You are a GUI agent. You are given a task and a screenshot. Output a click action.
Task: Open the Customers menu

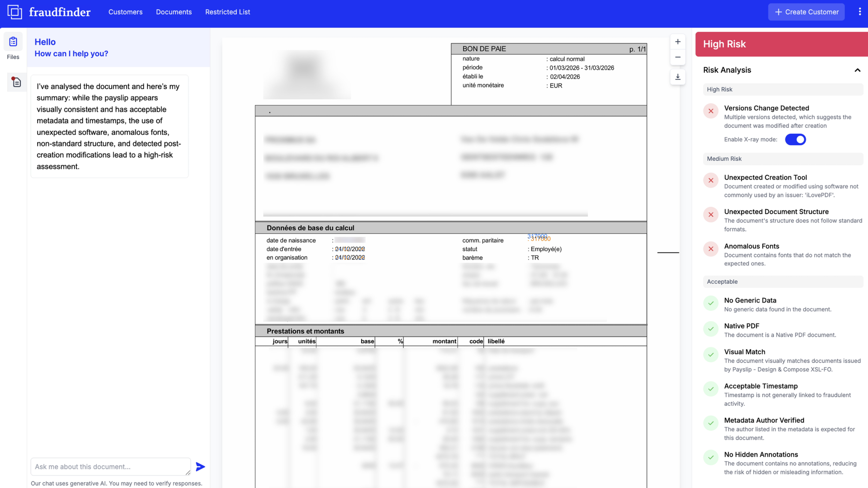(x=125, y=12)
